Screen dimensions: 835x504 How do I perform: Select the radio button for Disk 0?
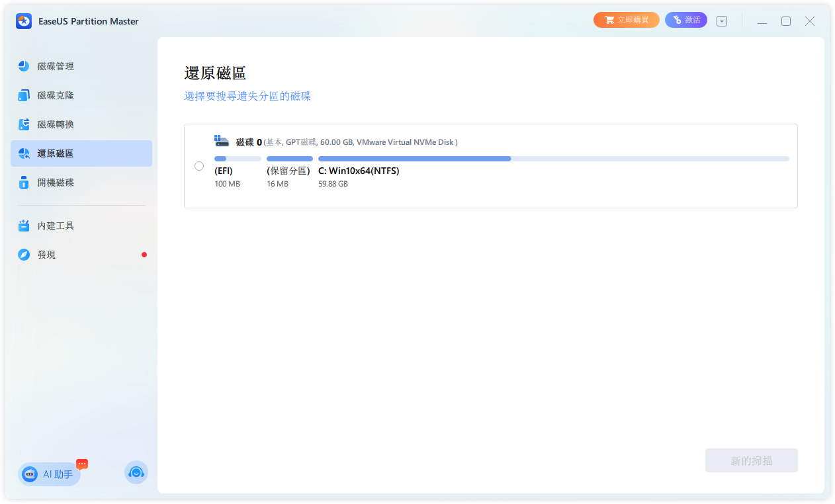[198, 166]
